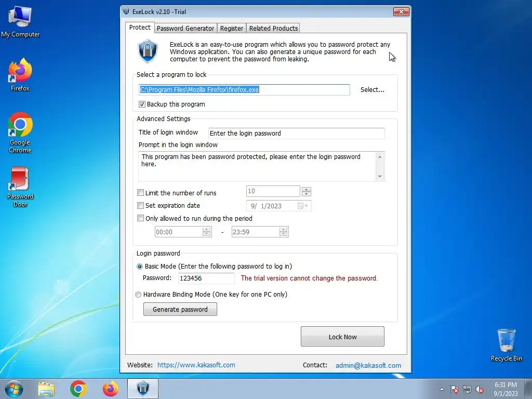
Task: Click the Password field showing 123456
Action: (206, 278)
